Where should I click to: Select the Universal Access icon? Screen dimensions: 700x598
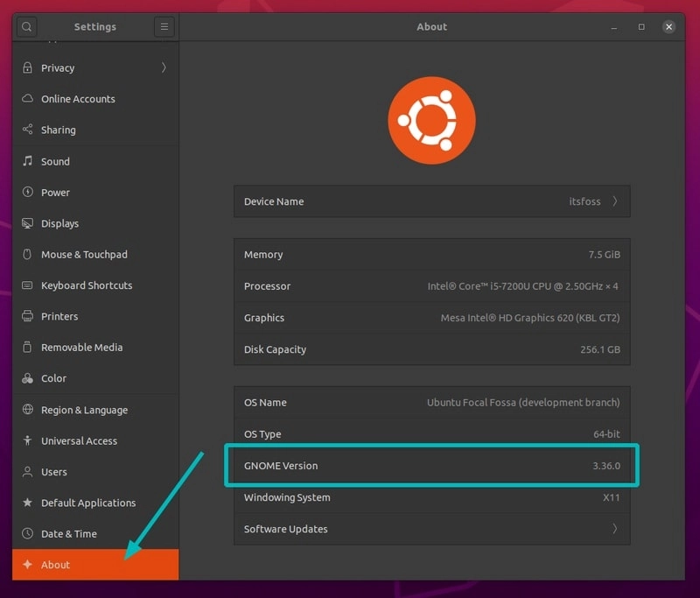point(27,440)
